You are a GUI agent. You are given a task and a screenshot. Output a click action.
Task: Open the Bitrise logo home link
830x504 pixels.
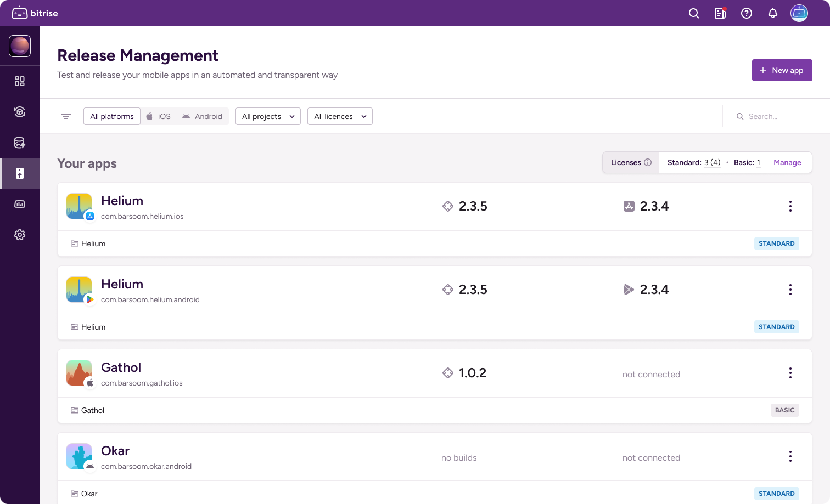[35, 13]
